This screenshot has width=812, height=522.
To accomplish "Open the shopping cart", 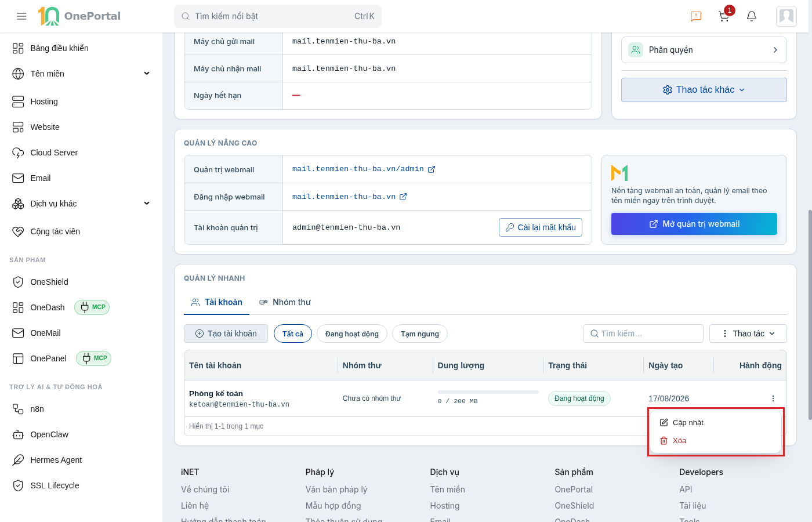I will pos(724,16).
